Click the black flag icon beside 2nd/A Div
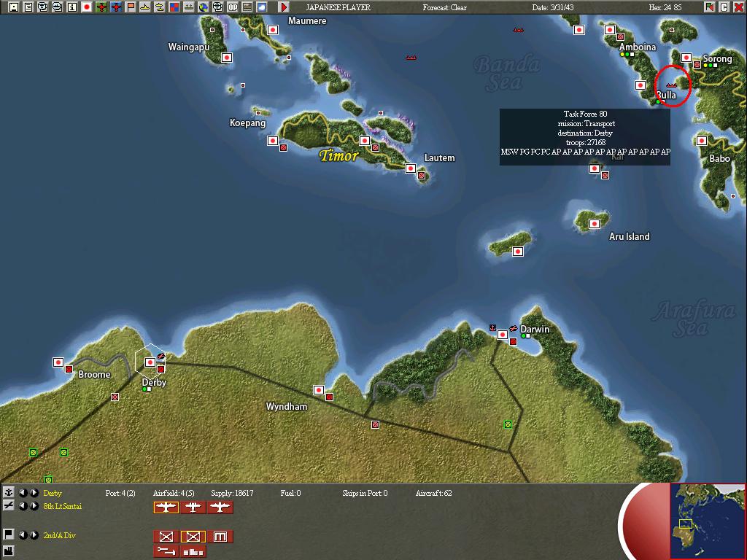The width and height of the screenshot is (747, 560). click(8, 534)
